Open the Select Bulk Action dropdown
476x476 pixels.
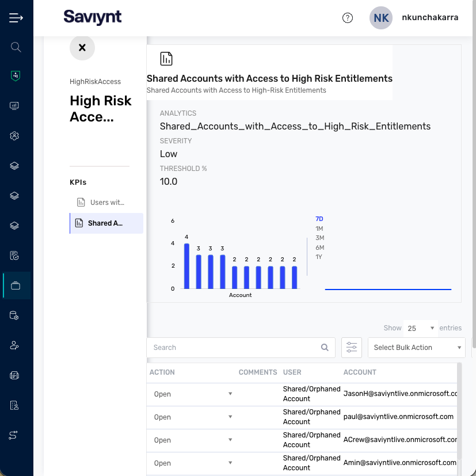click(417, 348)
